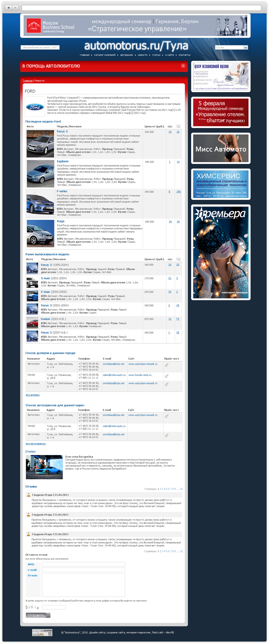Expand the 'В помощь автолюбителю' plus icon
Image resolution: width=269 pixels, height=644 pixels.
[x=183, y=66]
